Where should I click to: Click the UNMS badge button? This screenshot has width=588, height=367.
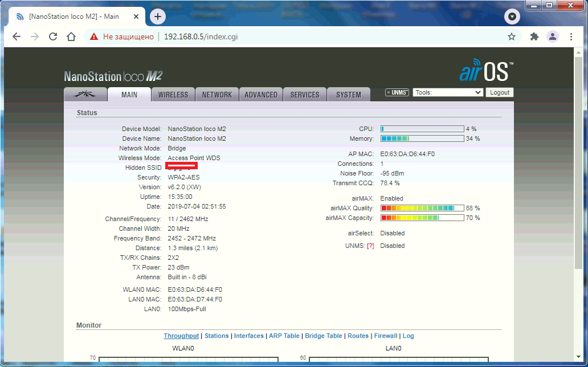397,92
